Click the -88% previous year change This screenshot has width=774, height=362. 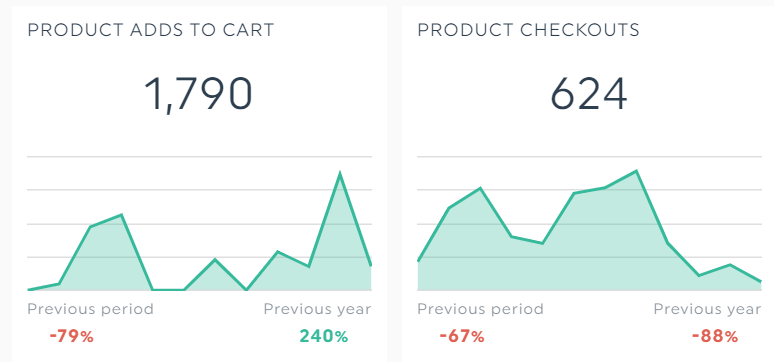[715, 337]
